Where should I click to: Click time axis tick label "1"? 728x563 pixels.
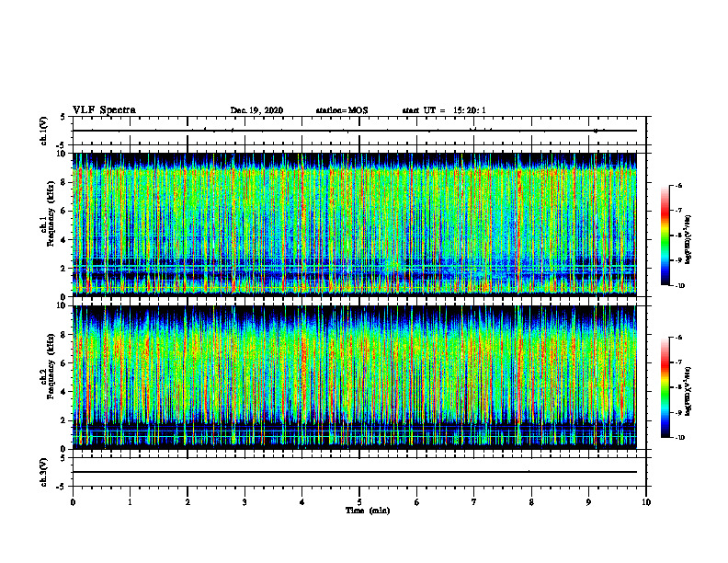click(x=130, y=502)
